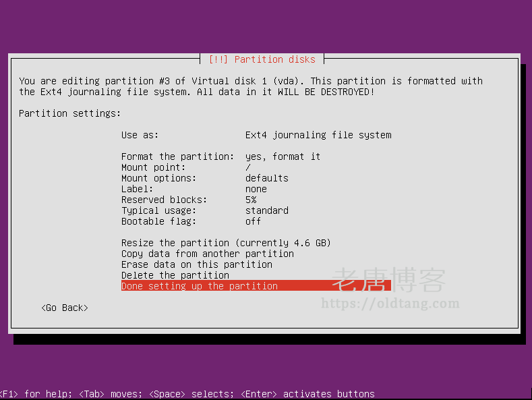Image resolution: width=532 pixels, height=400 pixels.
Task: Choose "Copy data from another partition"
Action: click(207, 254)
